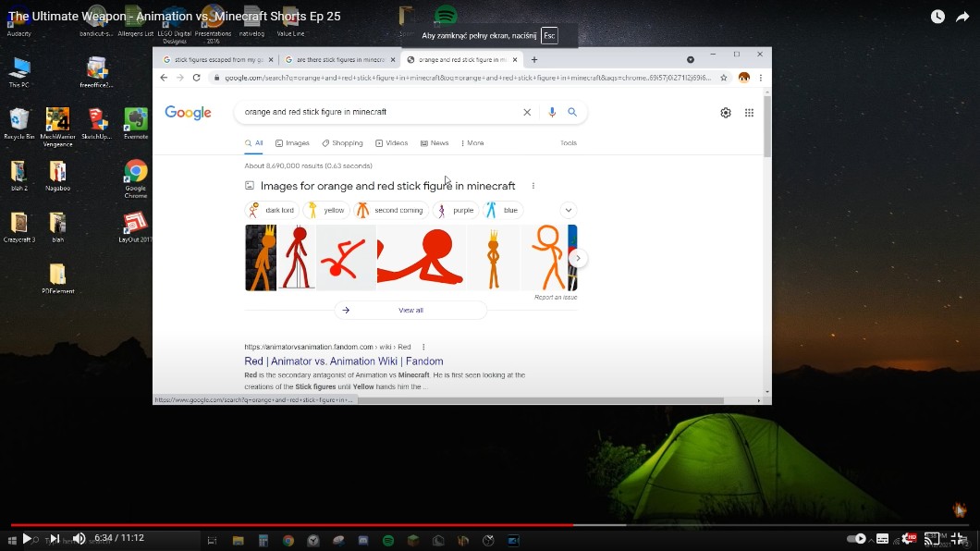Expand the image filter chips chevron
The image size is (980, 551).
tap(569, 210)
